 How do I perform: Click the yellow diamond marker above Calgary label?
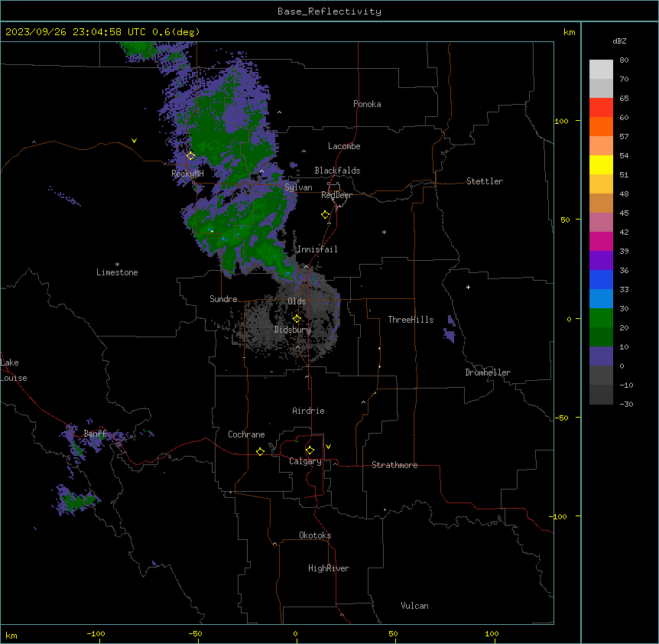pyautogui.click(x=310, y=450)
